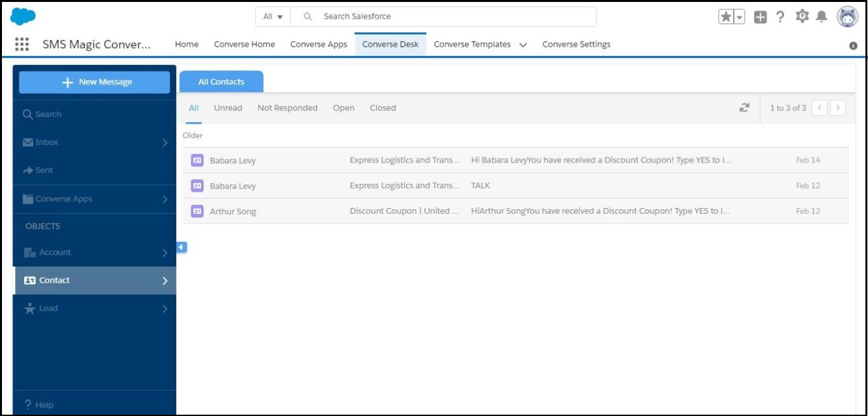Viewport: 868px width, 416px height.
Task: Click 'Discount Coupon | United ...' text
Action: pos(404,211)
